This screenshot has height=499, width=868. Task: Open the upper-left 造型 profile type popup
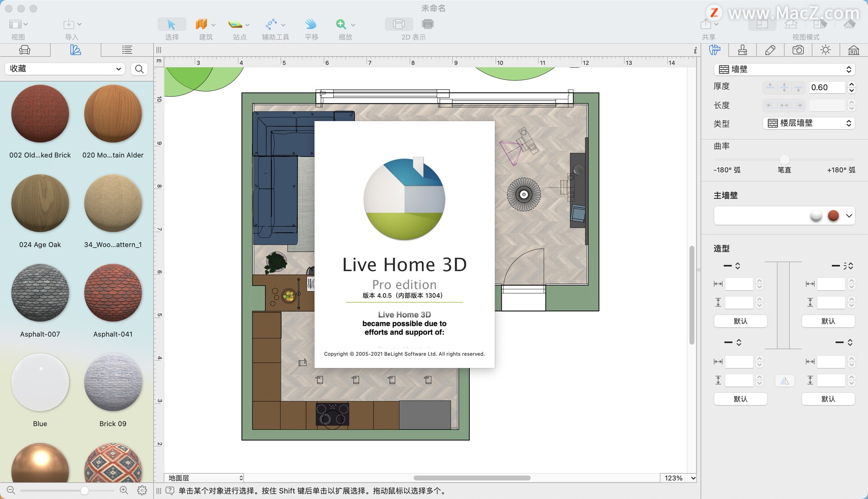tap(732, 266)
